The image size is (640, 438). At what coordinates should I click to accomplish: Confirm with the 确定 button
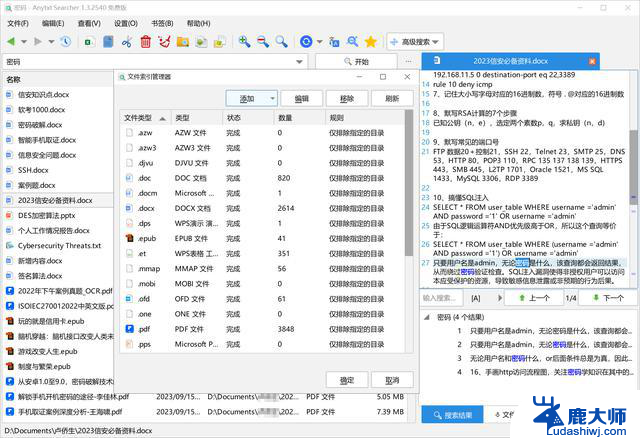(347, 380)
